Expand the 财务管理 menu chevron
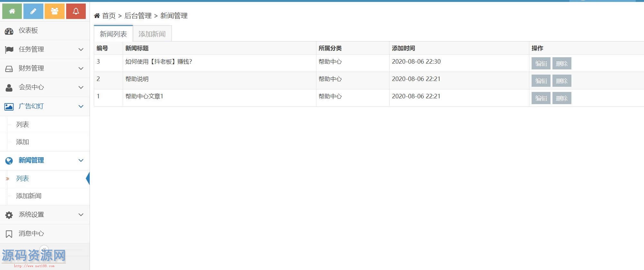 point(81,68)
